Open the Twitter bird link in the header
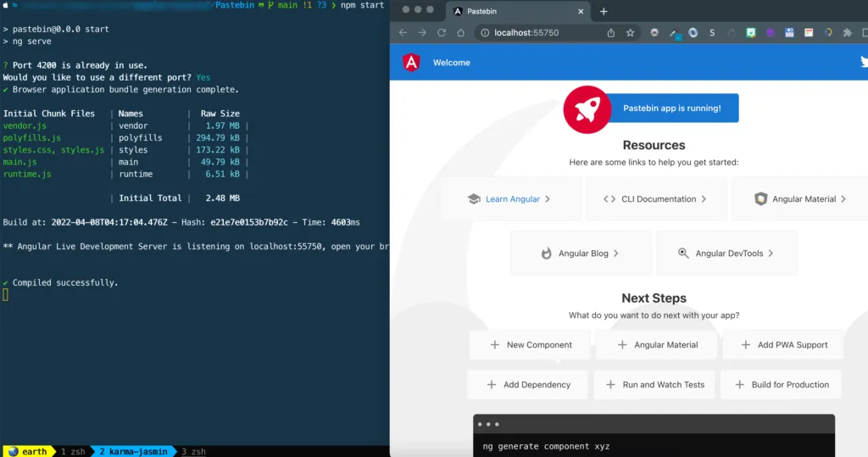This screenshot has width=868, height=457. tap(863, 62)
